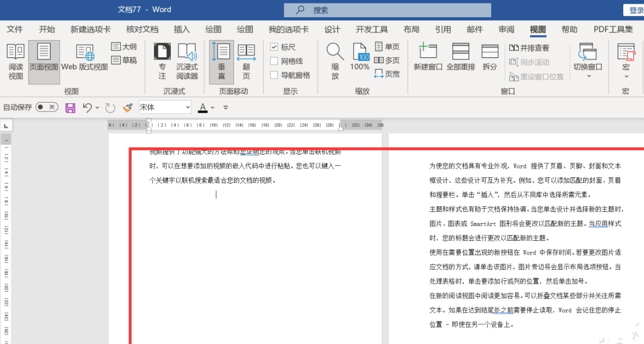
Task: Click the horizontal ruler
Action: pyautogui.click(x=245, y=125)
